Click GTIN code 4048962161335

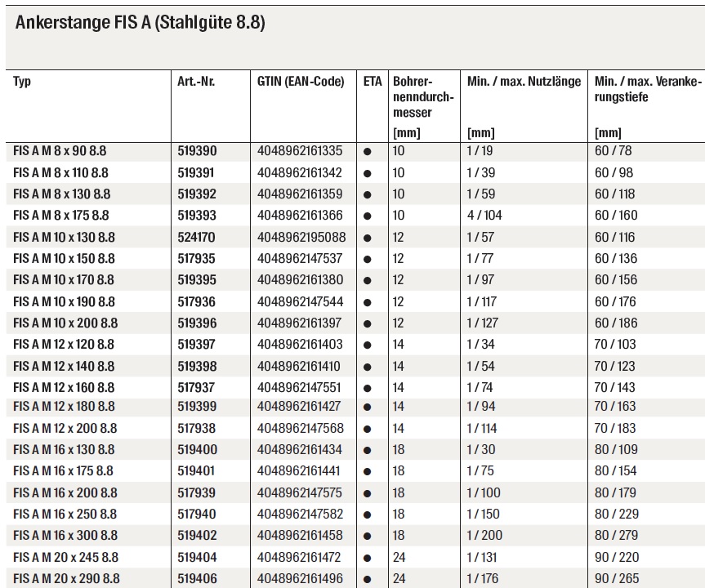coord(300,150)
